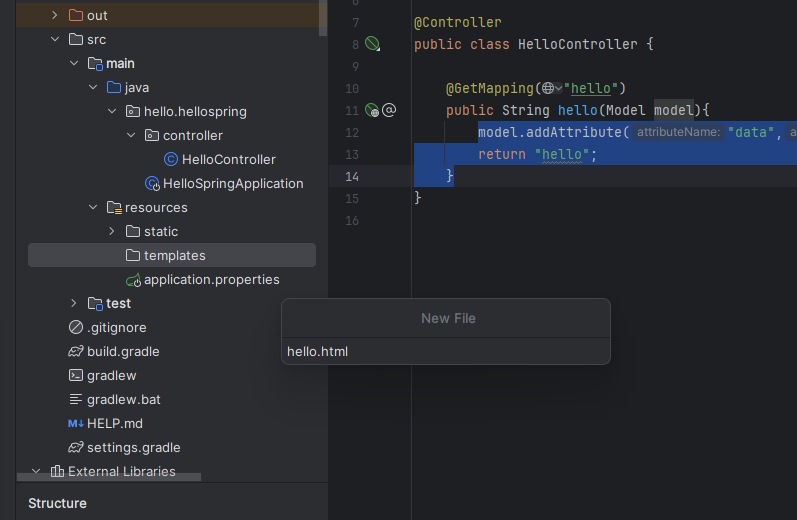Click the request mapping @ gutter icon
The image size is (797, 520).
(x=390, y=110)
